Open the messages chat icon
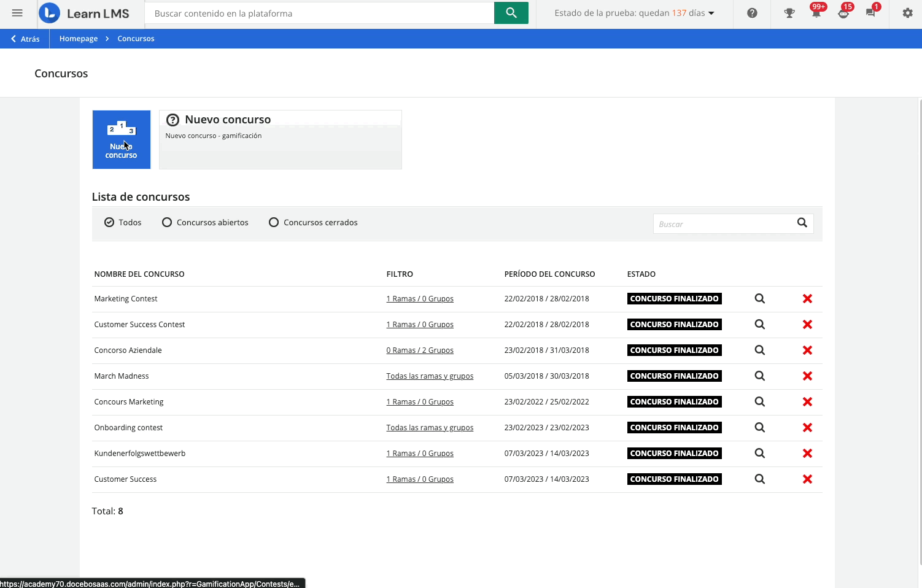Image resolution: width=922 pixels, height=588 pixels. [870, 13]
